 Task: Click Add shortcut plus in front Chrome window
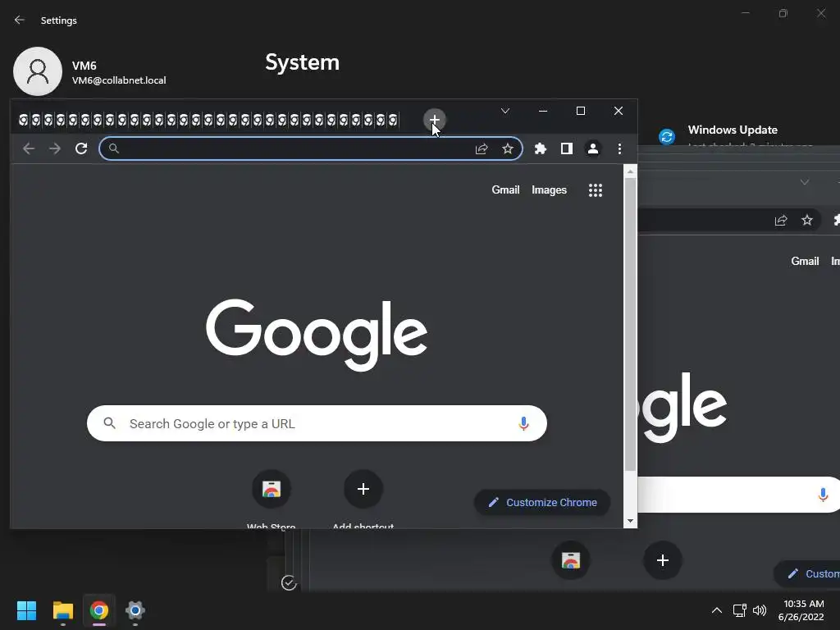[363, 489]
